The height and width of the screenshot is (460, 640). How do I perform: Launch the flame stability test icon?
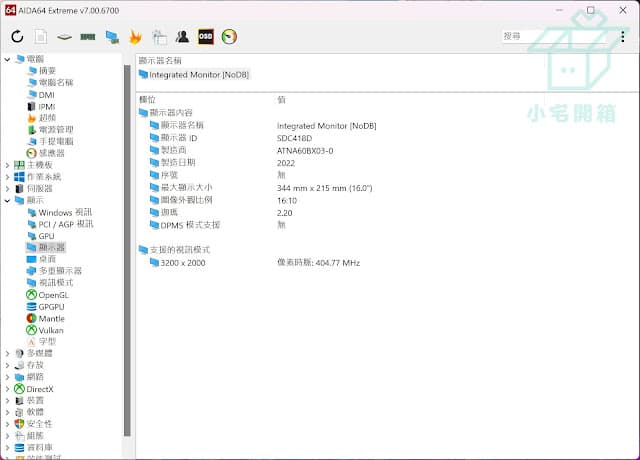pyautogui.click(x=135, y=37)
